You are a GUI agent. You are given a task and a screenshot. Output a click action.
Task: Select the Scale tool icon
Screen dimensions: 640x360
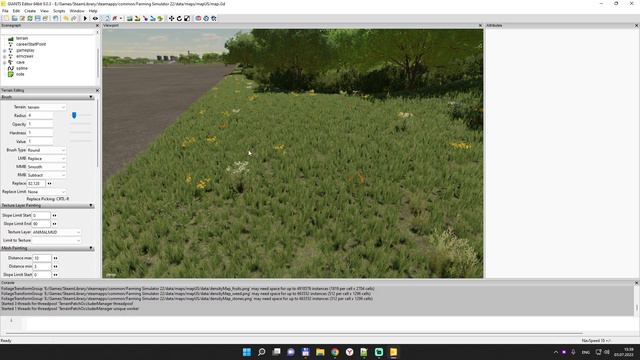pos(187,18)
